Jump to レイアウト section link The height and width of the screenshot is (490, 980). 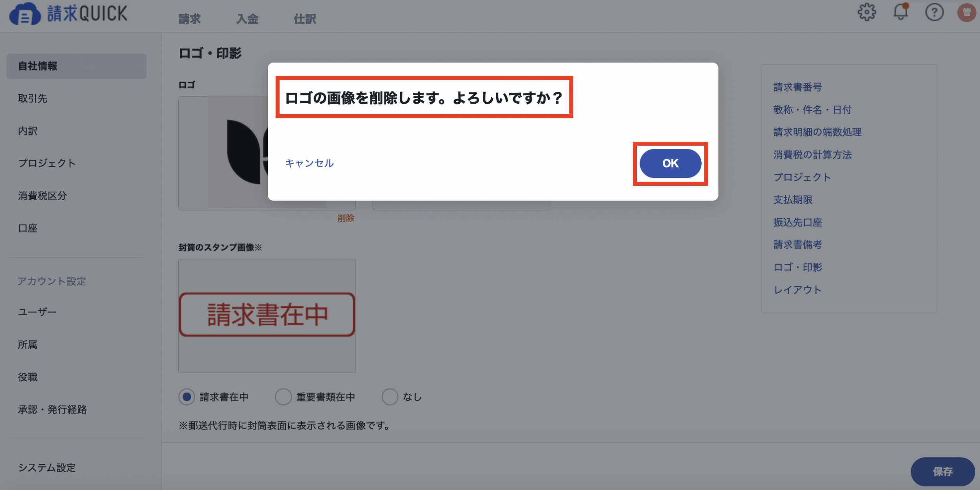pyautogui.click(x=797, y=290)
